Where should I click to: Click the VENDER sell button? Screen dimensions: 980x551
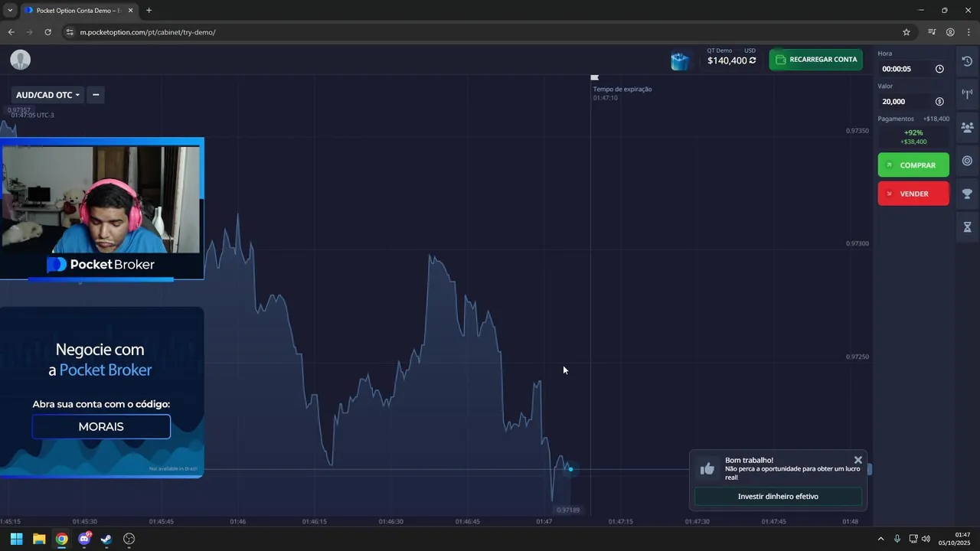(x=913, y=194)
